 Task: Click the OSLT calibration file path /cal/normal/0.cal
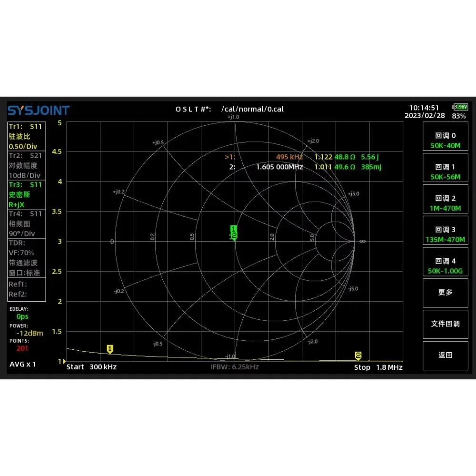(x=252, y=109)
